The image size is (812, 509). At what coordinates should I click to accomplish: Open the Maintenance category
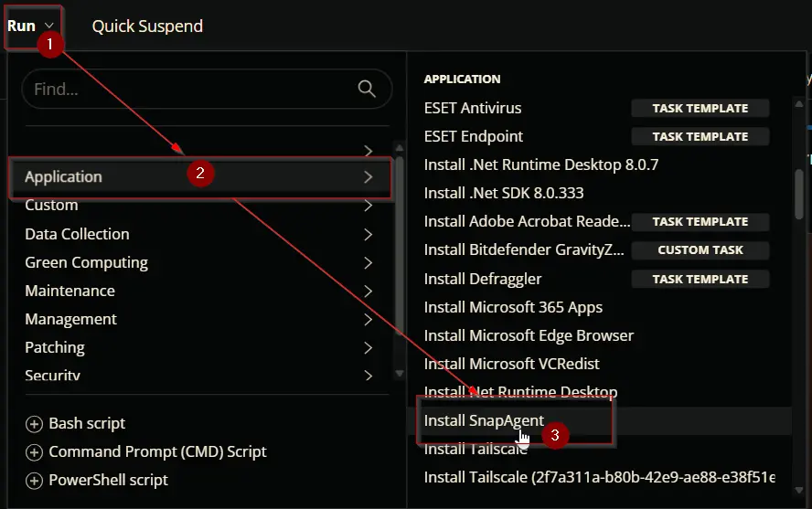click(x=69, y=292)
